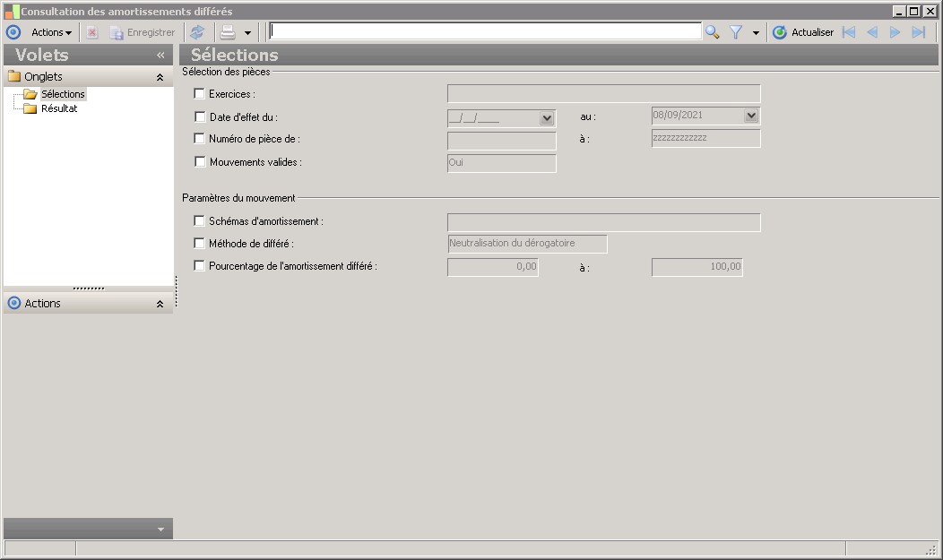Open the filter dropdown arrow
943x560 pixels.
point(756,33)
